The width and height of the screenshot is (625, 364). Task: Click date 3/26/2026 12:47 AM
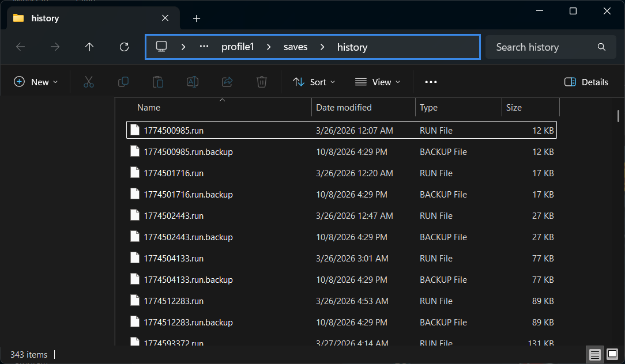pos(355,215)
